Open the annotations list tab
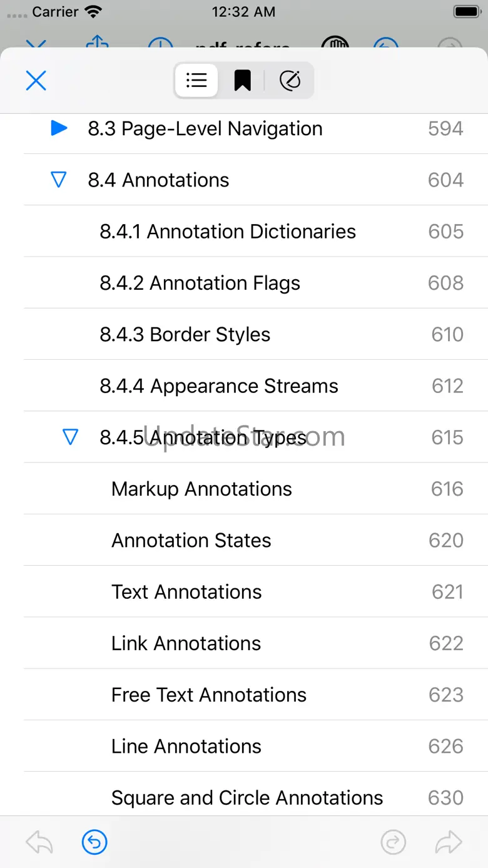Screen dimensions: 488x868 coord(290,81)
